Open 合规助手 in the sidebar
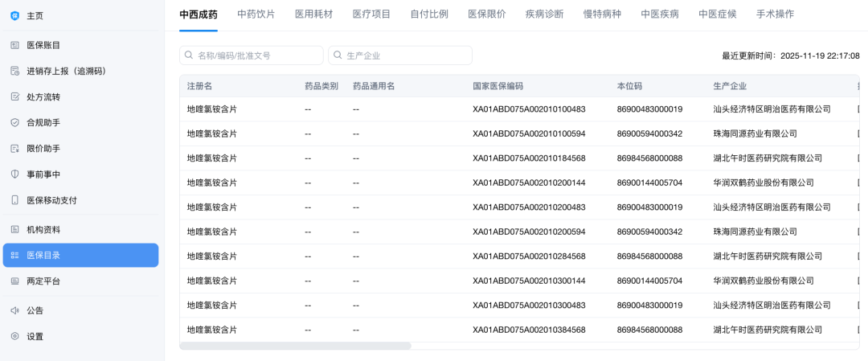This screenshot has height=361, width=868. 81,122
